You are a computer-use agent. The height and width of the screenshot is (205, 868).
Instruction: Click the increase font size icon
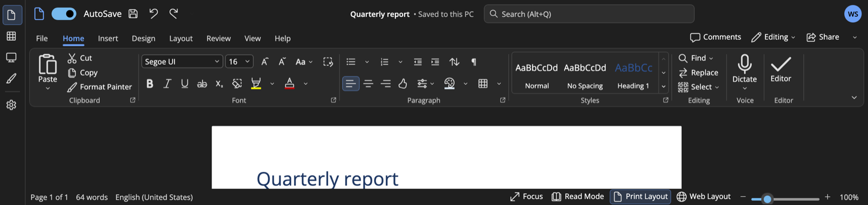(x=265, y=61)
